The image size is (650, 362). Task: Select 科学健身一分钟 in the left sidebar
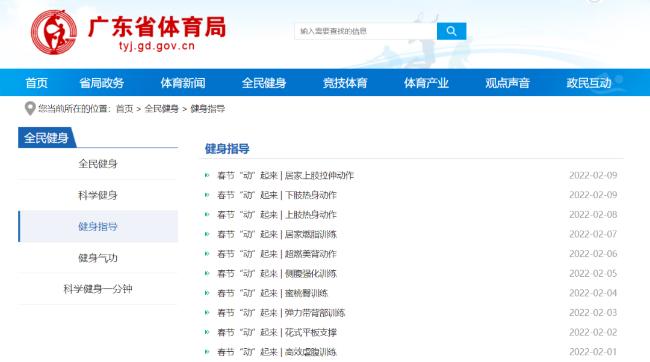point(98,289)
